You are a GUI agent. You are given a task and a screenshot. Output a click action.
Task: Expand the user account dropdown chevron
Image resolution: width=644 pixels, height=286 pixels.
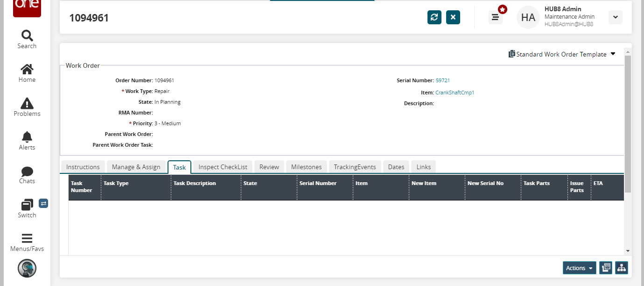click(616, 17)
